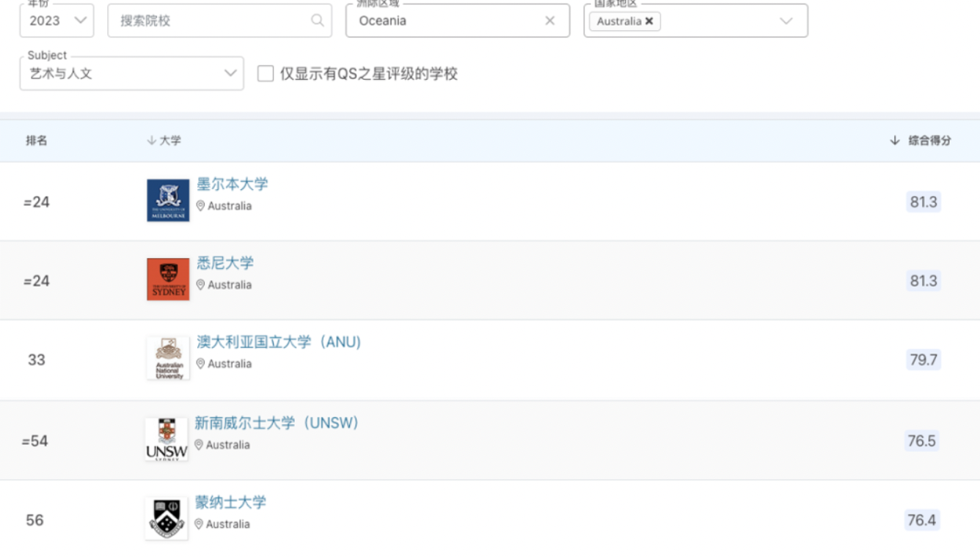Open the 澳大利亚国立大学 (ANU) link
Screen dimensions: 980x557
click(279, 342)
